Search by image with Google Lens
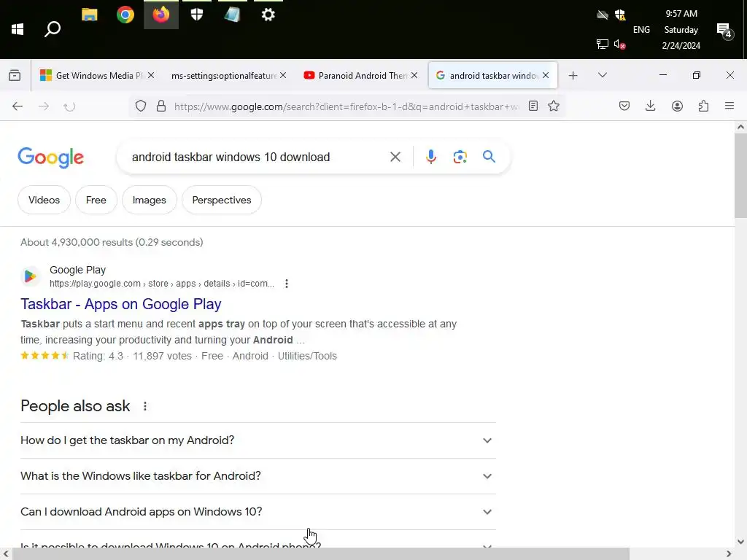 tap(460, 157)
